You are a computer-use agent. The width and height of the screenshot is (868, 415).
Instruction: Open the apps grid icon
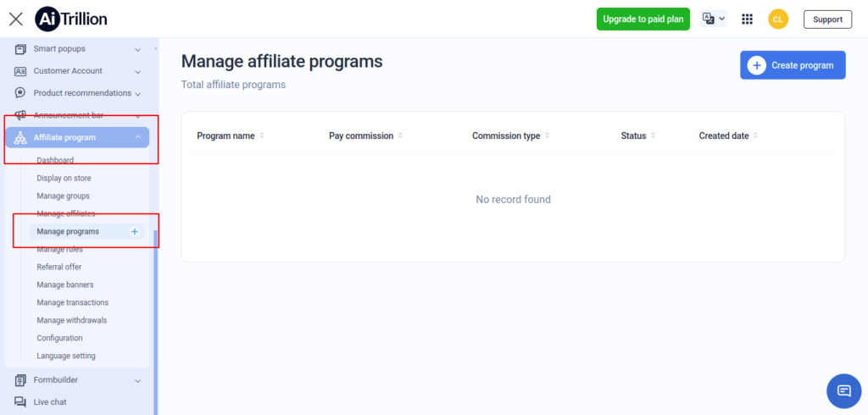(748, 19)
